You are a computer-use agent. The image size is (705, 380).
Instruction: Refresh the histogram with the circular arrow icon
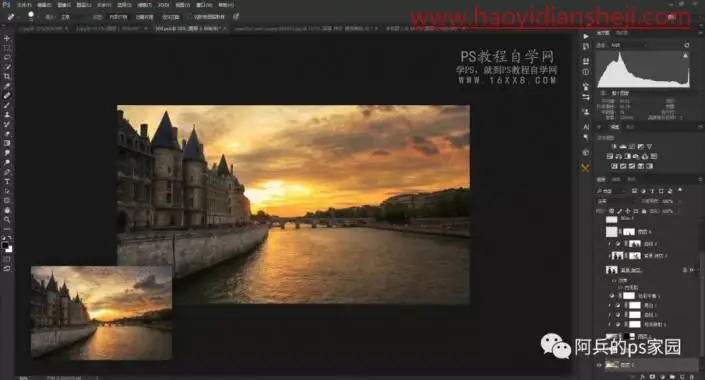(x=687, y=45)
